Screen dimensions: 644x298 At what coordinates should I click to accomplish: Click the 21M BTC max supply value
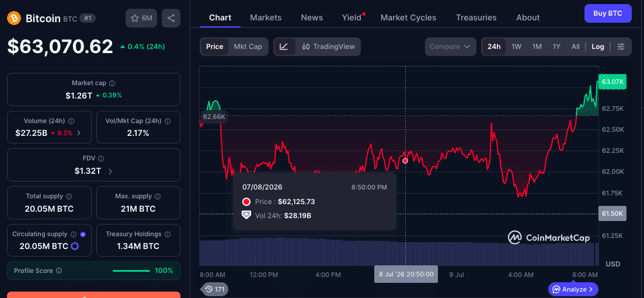tap(138, 209)
